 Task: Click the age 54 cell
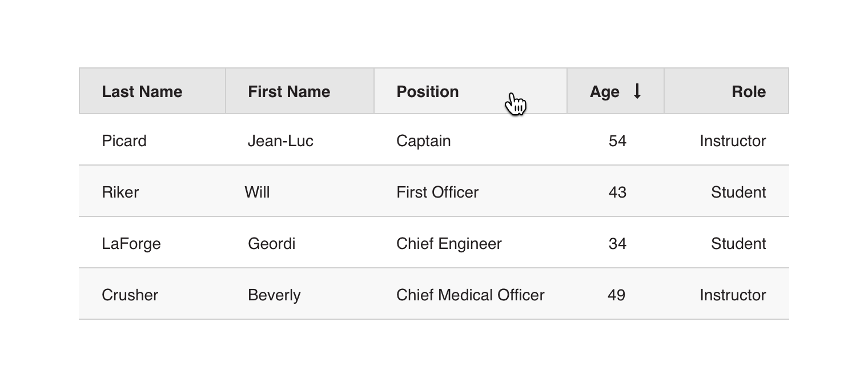pos(617,141)
